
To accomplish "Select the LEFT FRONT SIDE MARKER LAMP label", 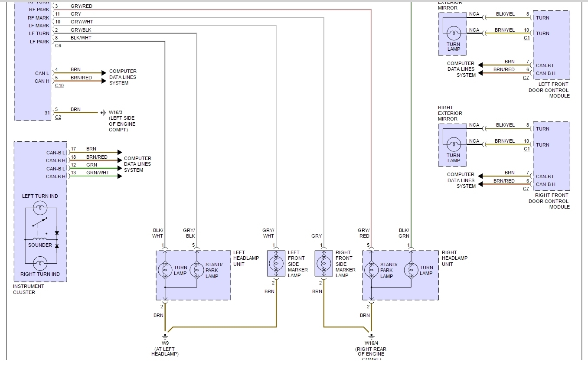I will coord(297,264).
